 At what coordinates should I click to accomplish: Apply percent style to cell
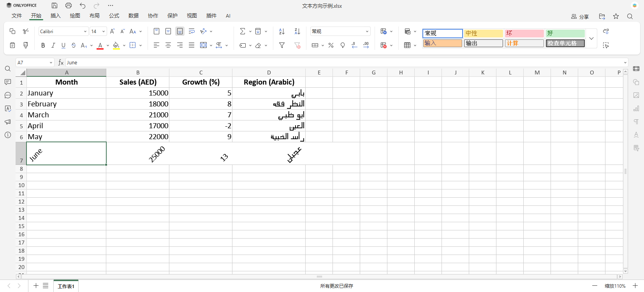click(x=331, y=45)
